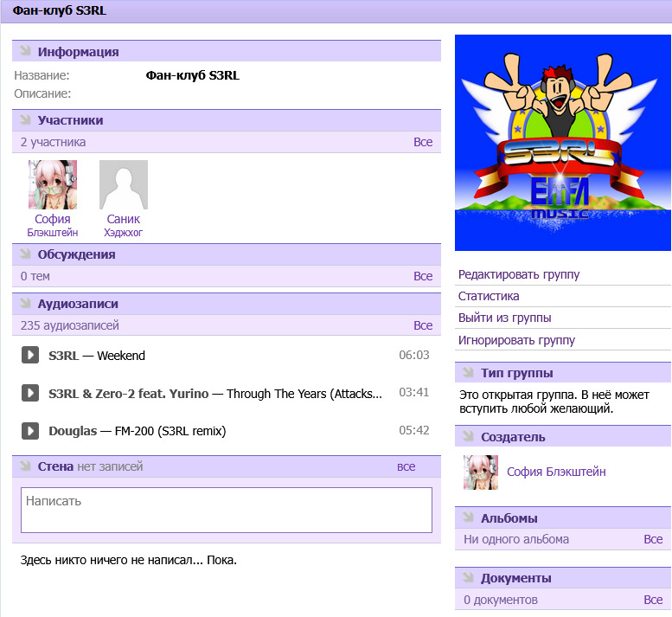Collapse the Аудиозаписи section arrow
672x617 pixels.
coord(25,303)
